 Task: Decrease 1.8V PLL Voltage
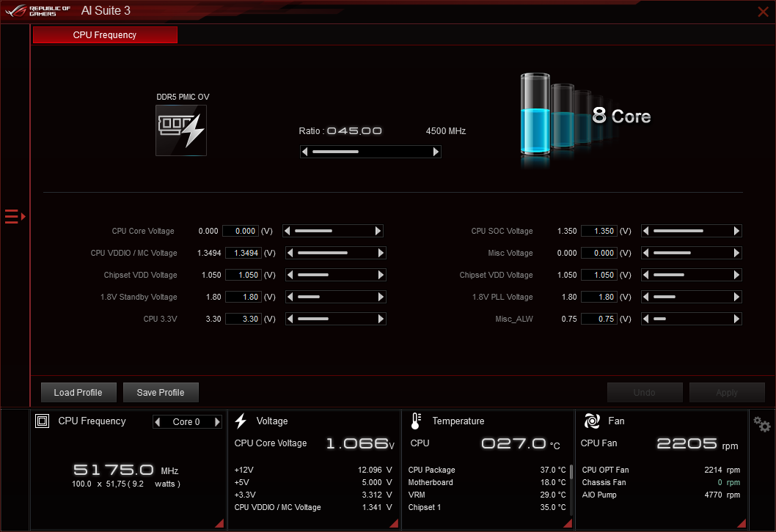645,298
